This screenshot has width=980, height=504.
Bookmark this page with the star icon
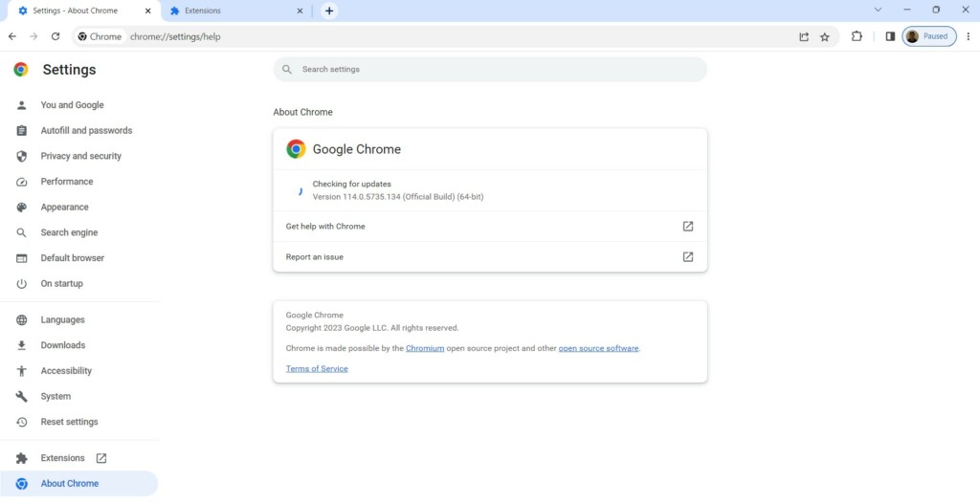pyautogui.click(x=825, y=37)
